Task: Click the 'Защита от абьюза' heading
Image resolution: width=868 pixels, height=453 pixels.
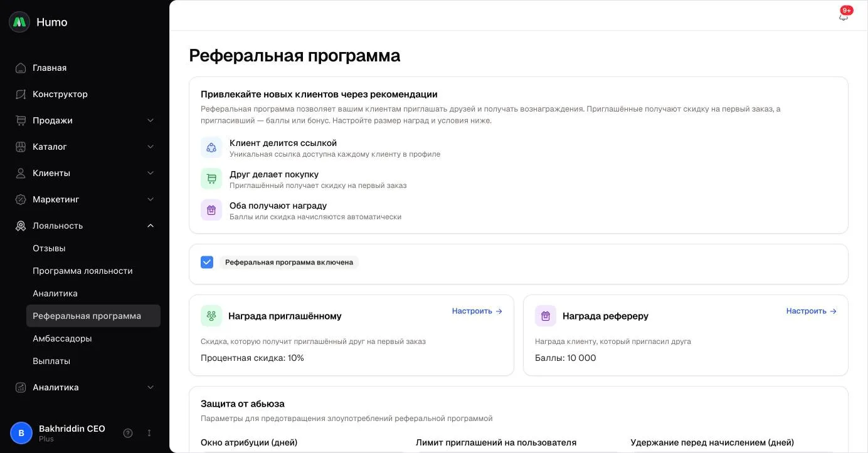Action: click(243, 404)
